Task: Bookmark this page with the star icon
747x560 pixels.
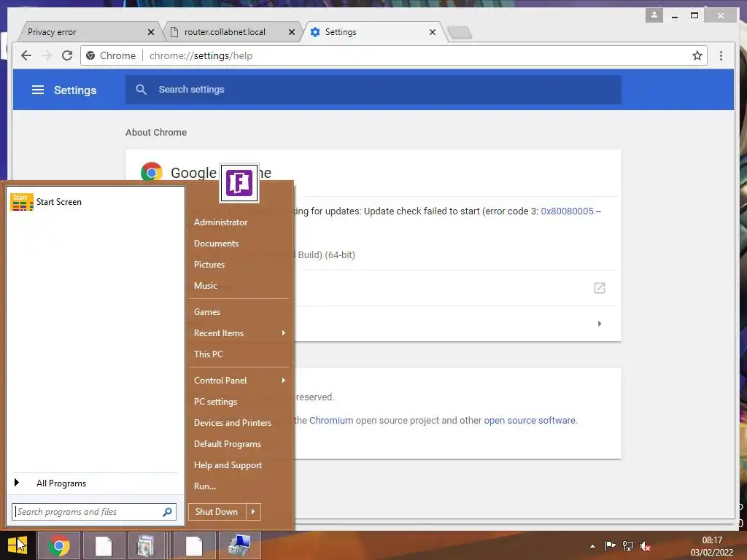Action: click(x=697, y=55)
